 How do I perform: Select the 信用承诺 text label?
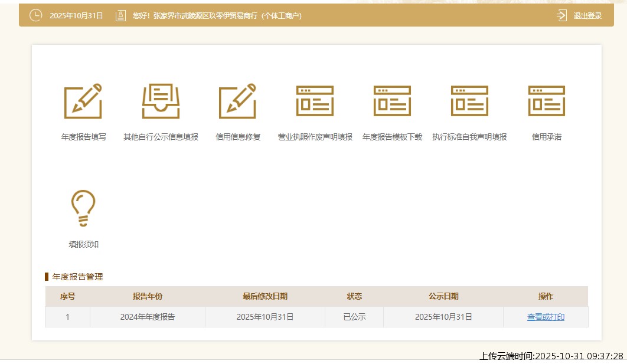[x=546, y=137]
